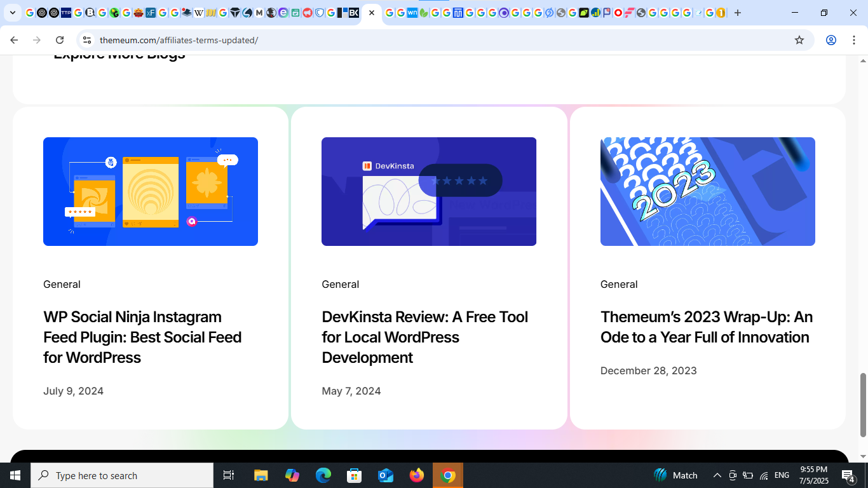Check the battery status tray icon
The width and height of the screenshot is (868, 488).
click(x=748, y=475)
